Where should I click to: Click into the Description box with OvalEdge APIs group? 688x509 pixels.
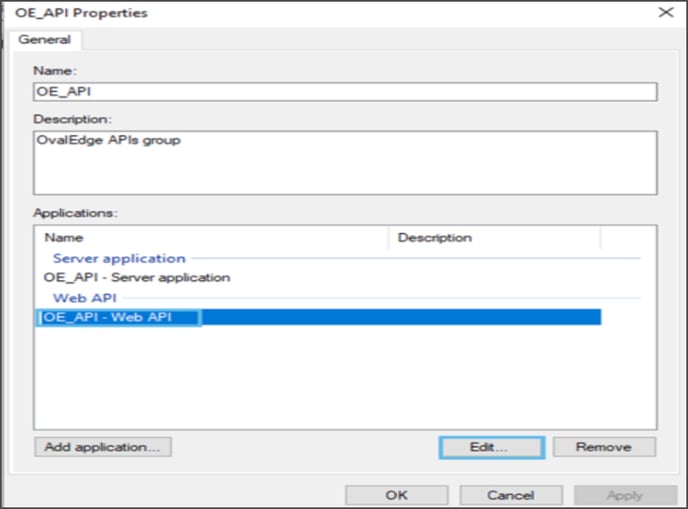point(345,162)
